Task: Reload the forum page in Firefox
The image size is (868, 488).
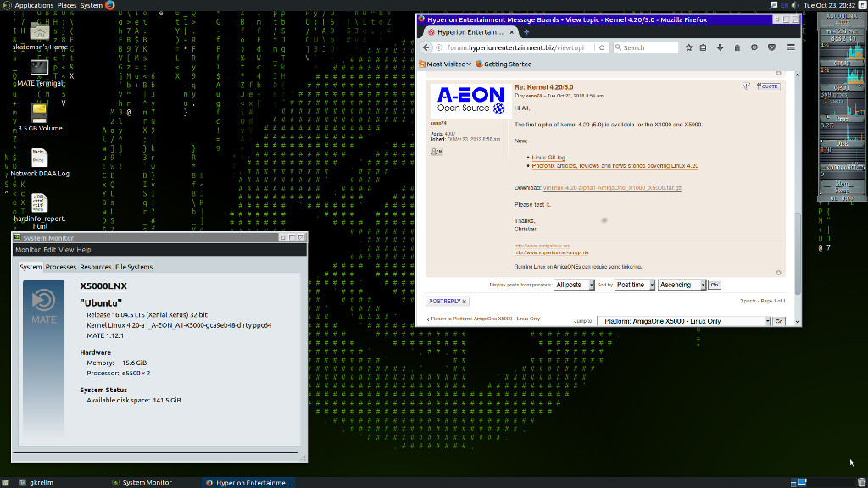Action: click(x=602, y=47)
